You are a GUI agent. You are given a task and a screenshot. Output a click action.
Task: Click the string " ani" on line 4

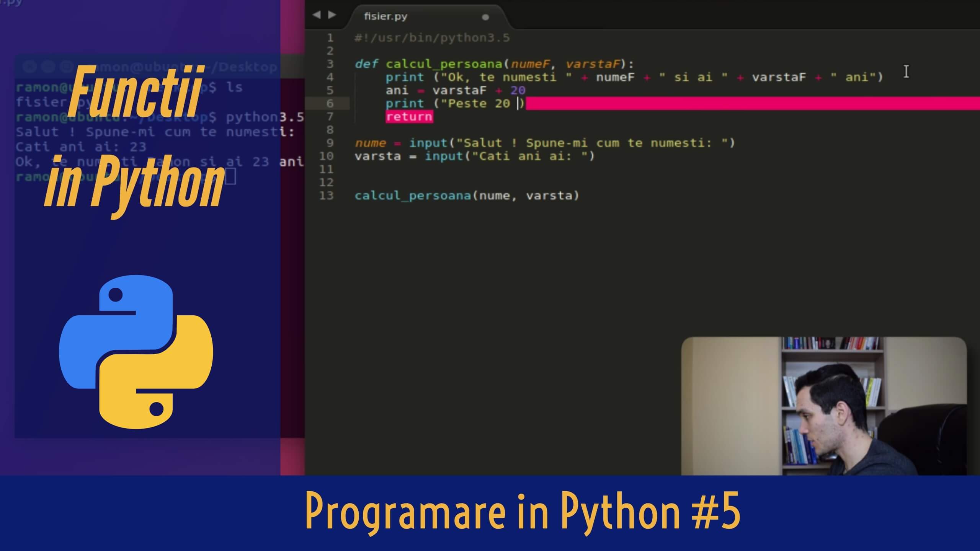(853, 77)
